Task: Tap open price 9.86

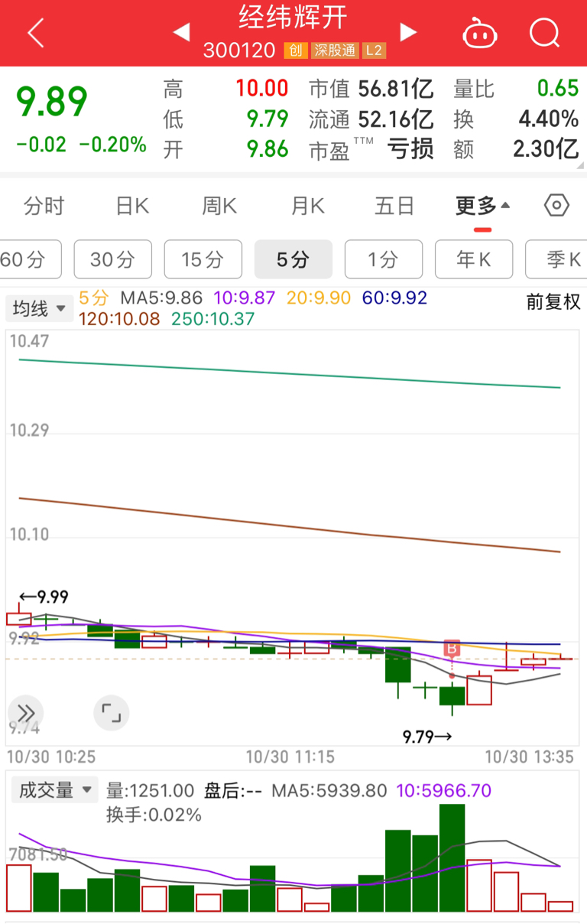Action: [x=268, y=148]
